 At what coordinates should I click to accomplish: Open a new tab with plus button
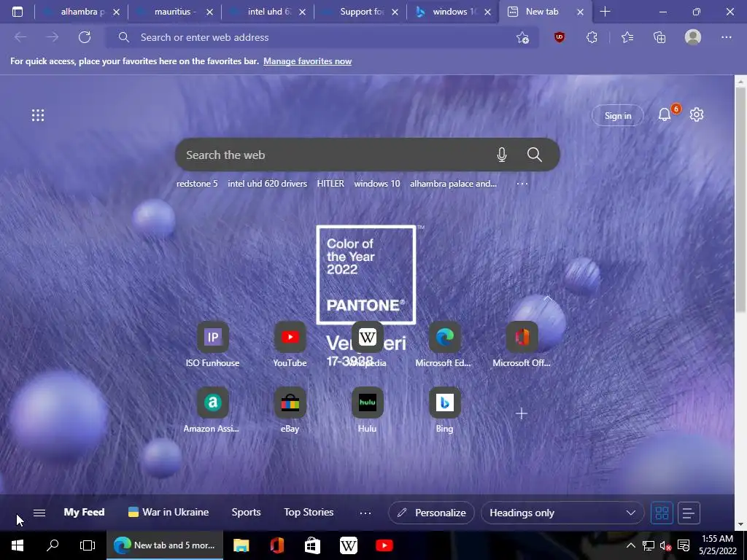605,12
